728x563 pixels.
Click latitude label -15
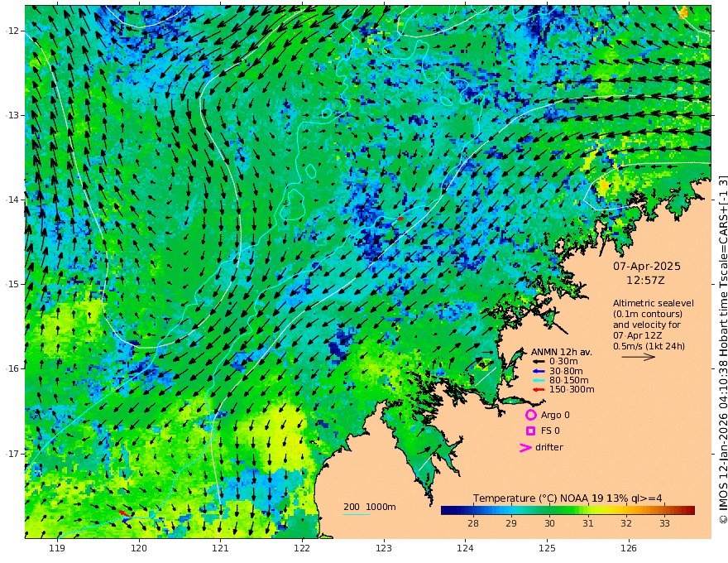pyautogui.click(x=12, y=284)
